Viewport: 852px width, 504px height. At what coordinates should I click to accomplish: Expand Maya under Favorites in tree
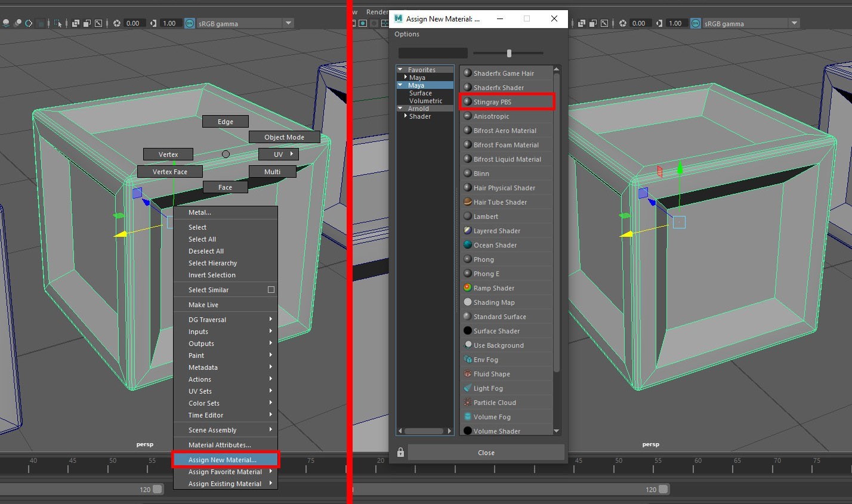click(406, 78)
